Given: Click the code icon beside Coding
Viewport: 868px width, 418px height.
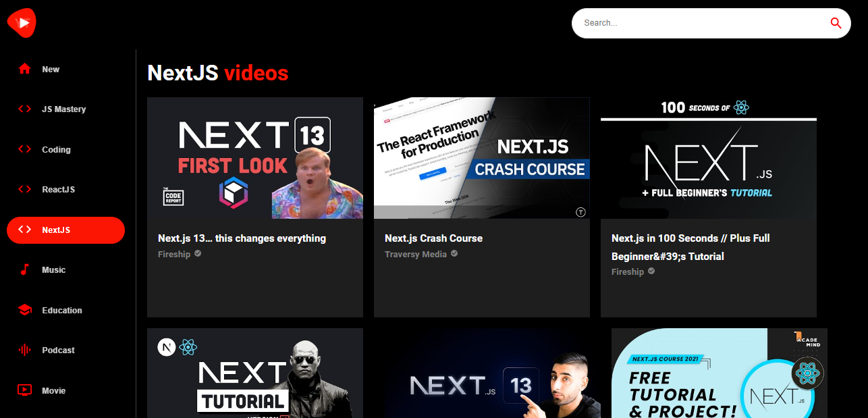Looking at the screenshot, I should pyautogui.click(x=25, y=149).
